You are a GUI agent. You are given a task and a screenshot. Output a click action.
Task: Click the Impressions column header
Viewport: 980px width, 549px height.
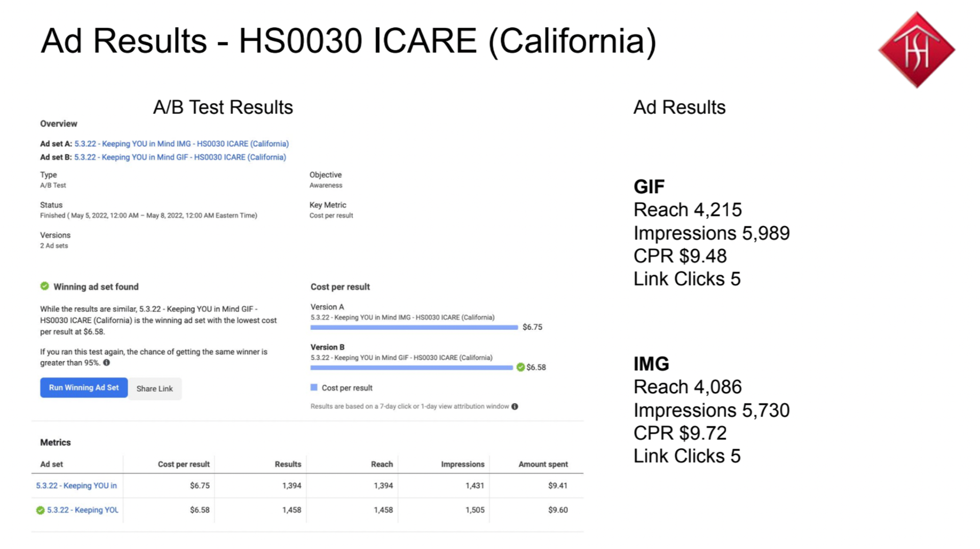click(462, 464)
